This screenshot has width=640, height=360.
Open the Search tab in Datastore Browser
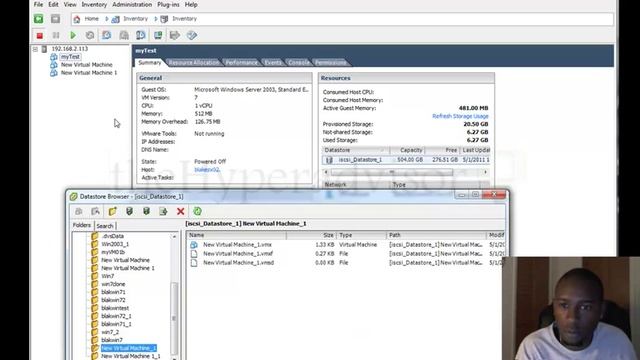(x=105, y=226)
